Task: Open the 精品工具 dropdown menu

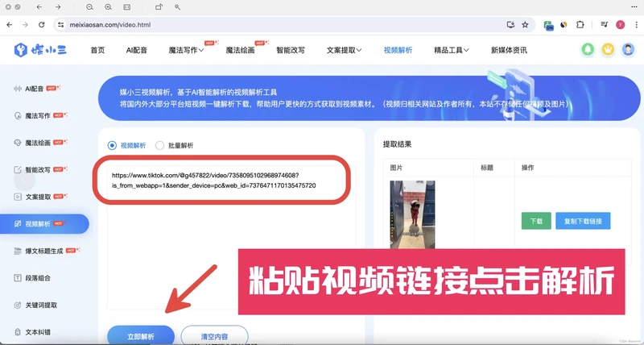Action: coord(451,50)
